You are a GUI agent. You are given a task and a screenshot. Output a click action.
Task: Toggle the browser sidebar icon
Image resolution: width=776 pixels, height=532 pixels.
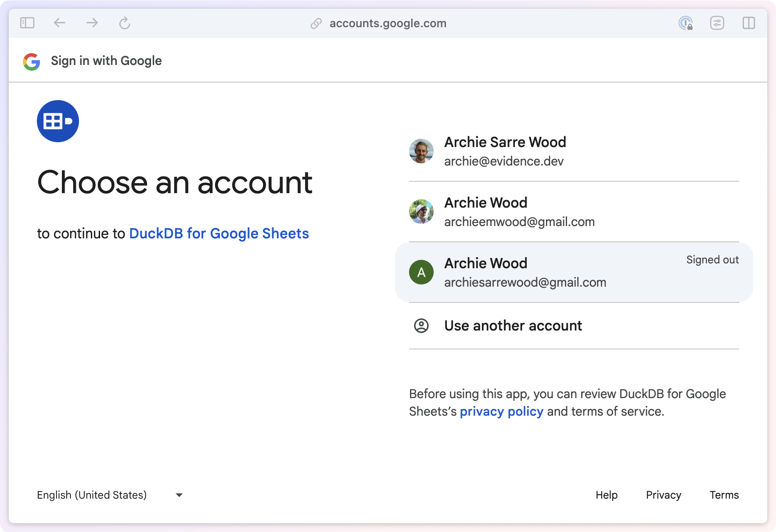coord(27,23)
